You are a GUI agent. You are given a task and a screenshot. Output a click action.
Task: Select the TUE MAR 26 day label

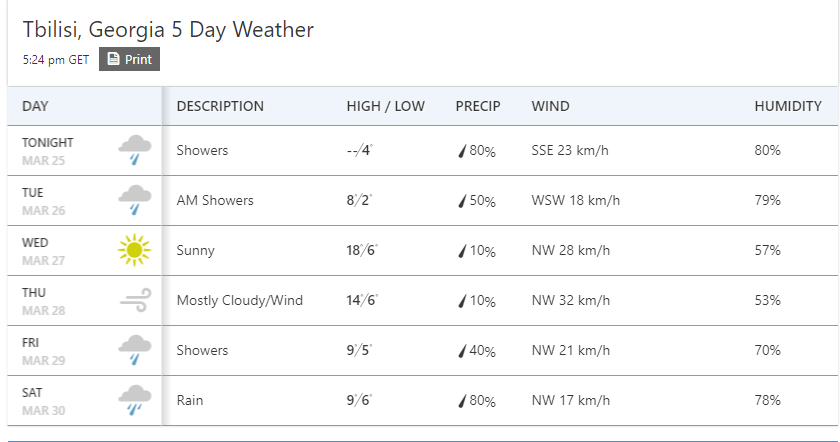[x=43, y=201]
